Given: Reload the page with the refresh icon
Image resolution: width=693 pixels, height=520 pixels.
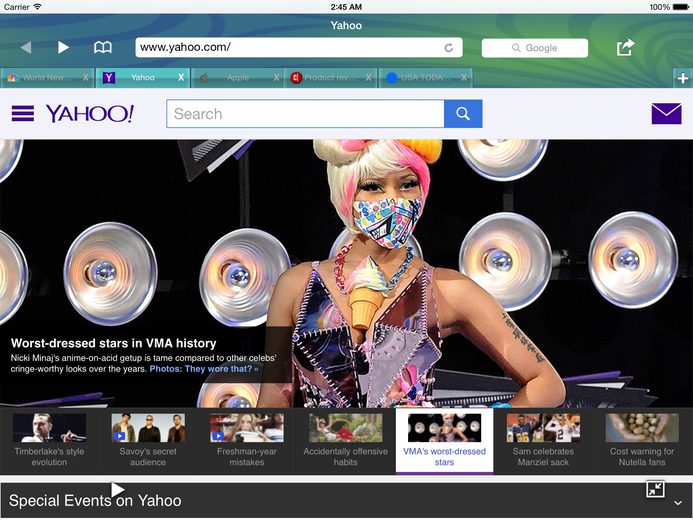Looking at the screenshot, I should coord(449,48).
